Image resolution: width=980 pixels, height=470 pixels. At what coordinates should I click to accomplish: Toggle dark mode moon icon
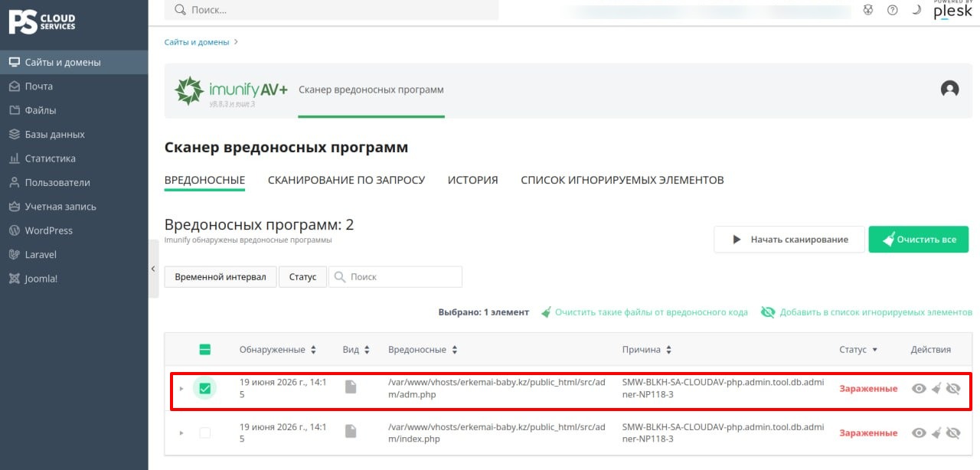[x=916, y=10]
